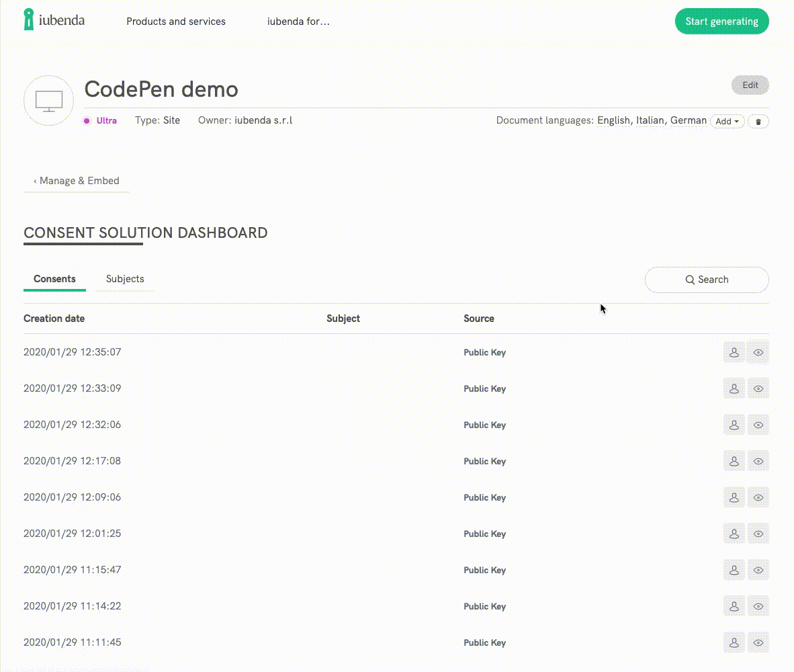794x672 pixels.
Task: Expand the iubenda for... menu
Action: pos(298,21)
